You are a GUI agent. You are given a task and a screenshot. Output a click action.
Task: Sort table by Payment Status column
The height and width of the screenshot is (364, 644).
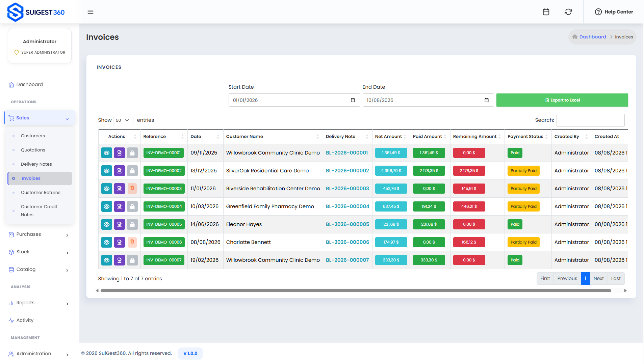(x=528, y=137)
